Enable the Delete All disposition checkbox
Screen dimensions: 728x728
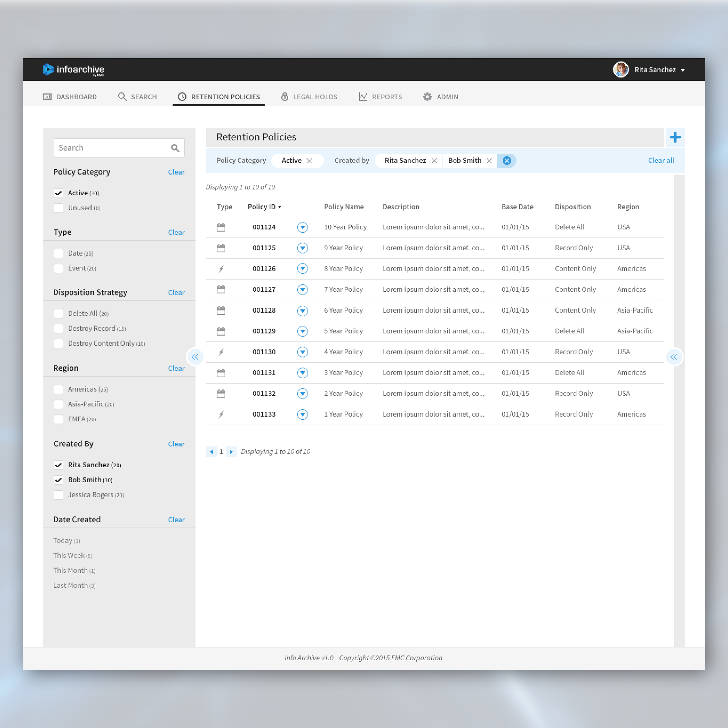(x=58, y=314)
